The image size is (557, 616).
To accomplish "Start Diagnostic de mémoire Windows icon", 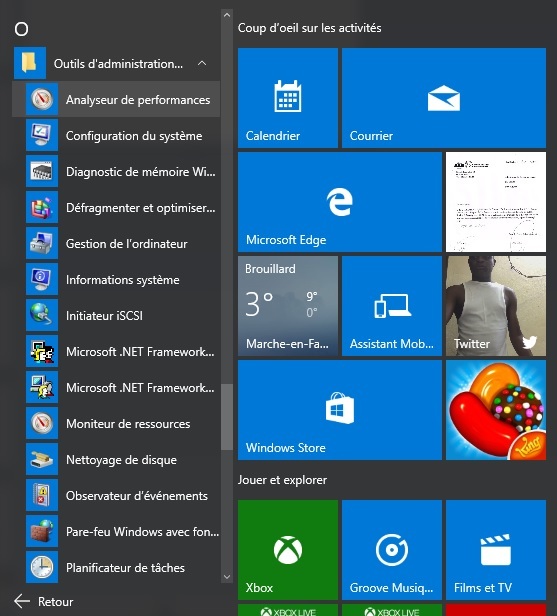I will pos(42,171).
